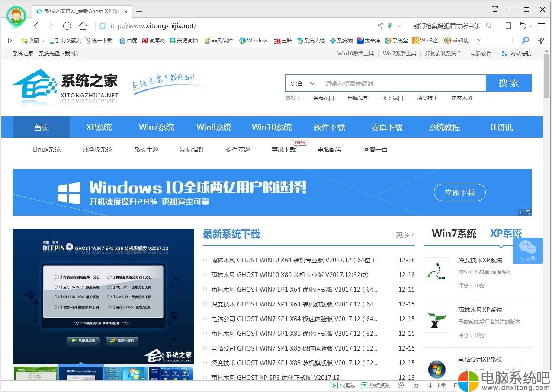
Task: Open the 非凡软件 bookmark
Action: [x=218, y=41]
